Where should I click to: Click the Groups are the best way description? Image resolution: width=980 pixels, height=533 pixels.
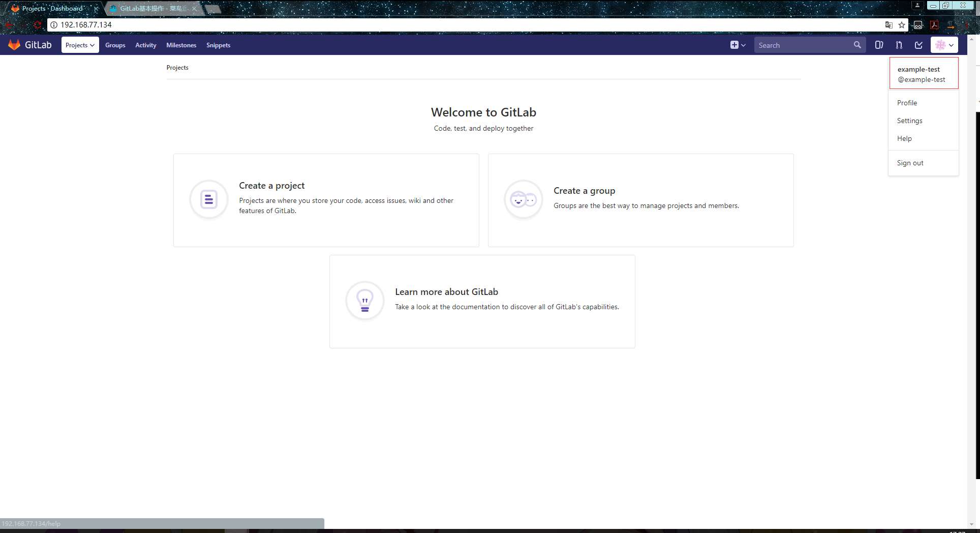(646, 205)
